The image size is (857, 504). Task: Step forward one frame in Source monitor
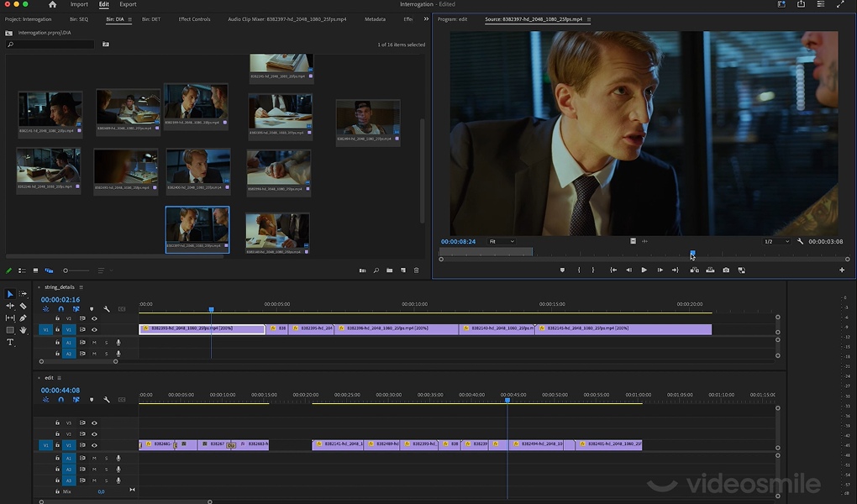tap(660, 270)
